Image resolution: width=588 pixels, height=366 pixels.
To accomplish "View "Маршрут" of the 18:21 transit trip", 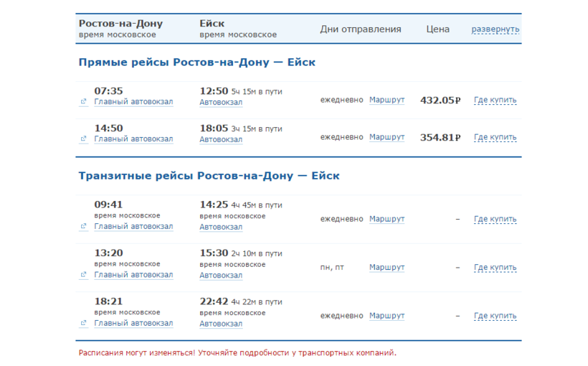I will [387, 316].
